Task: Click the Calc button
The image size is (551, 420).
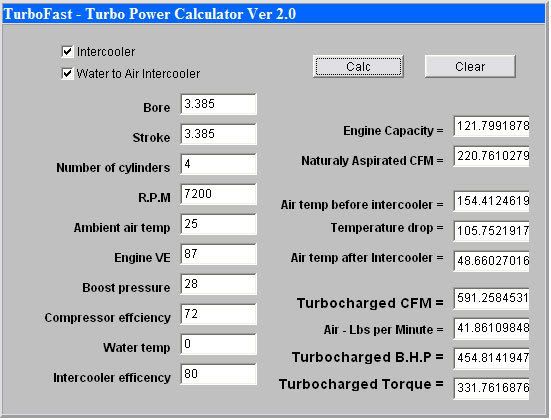Action: pyautogui.click(x=358, y=66)
